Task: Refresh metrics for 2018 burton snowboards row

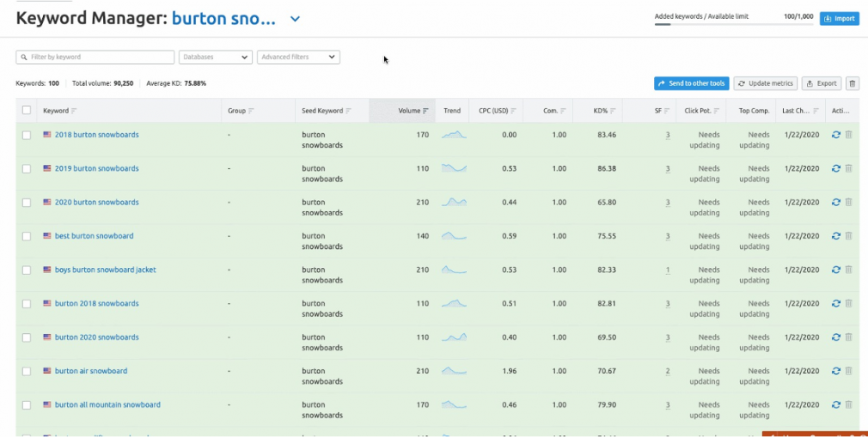Action: tap(836, 135)
